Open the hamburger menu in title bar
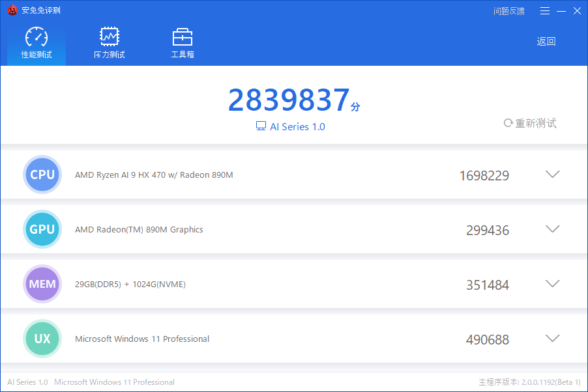 tap(546, 11)
